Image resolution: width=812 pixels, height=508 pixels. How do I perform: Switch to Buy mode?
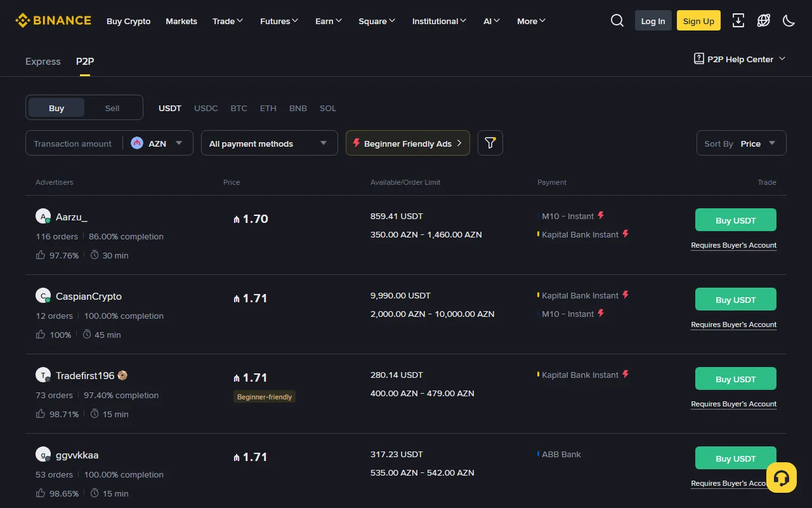pyautogui.click(x=56, y=108)
